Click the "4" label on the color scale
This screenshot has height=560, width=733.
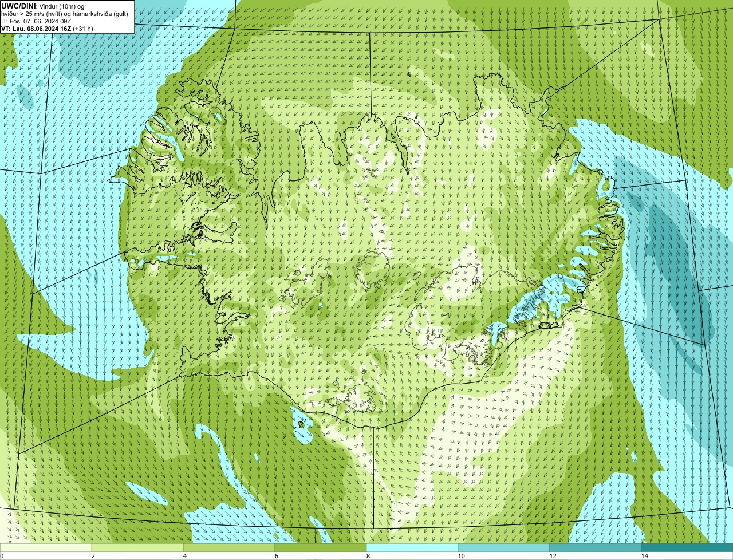(184, 556)
